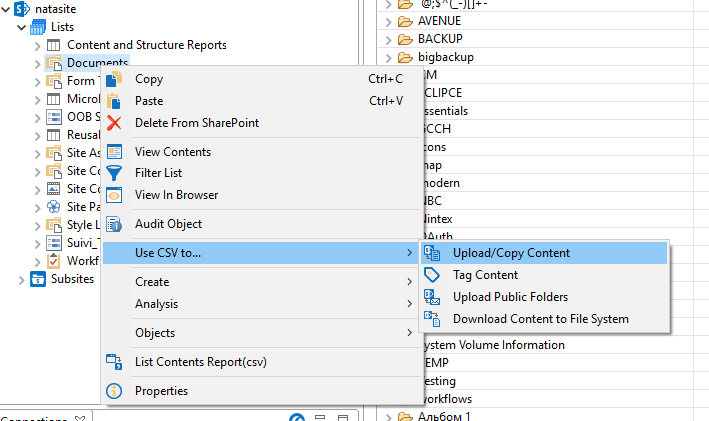Expand the Альбом 1 folder
Viewport: 709px width, 421px height.
[388, 417]
